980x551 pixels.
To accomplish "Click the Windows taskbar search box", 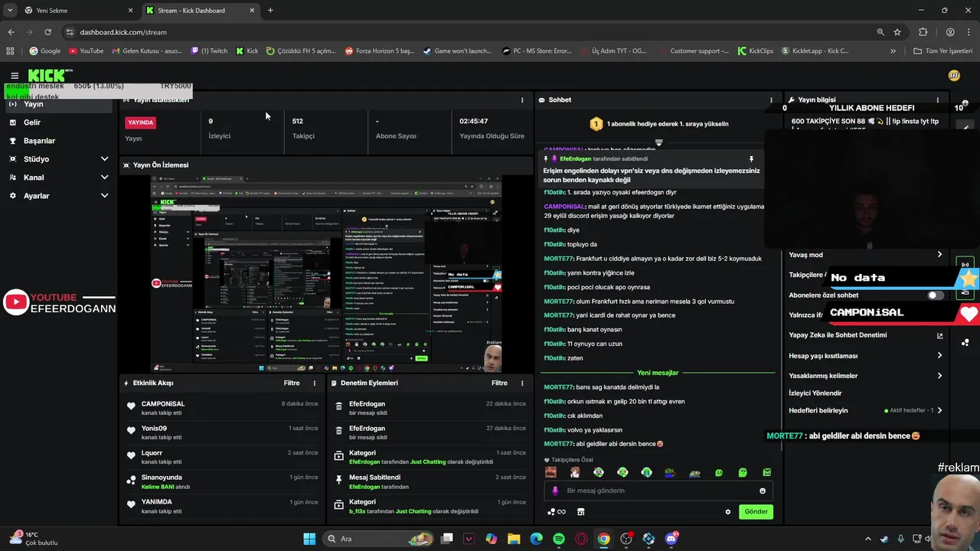I will pos(379,539).
